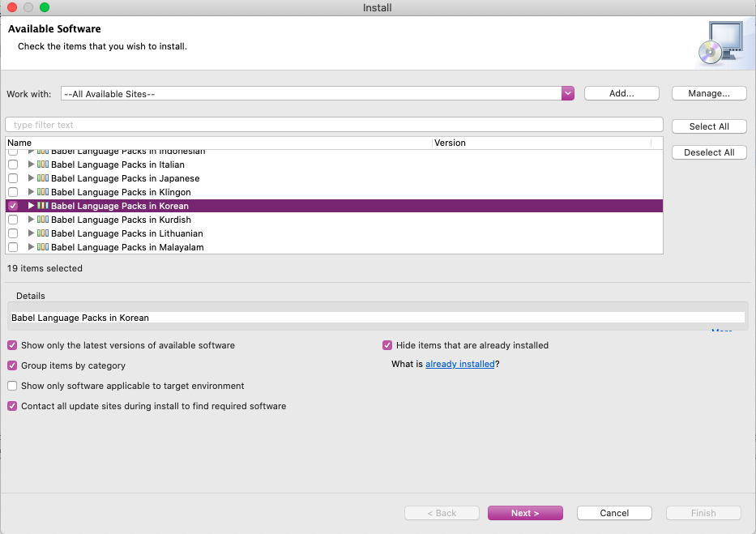
Task: Click the Malayalam language pack category icon
Action: pos(43,247)
